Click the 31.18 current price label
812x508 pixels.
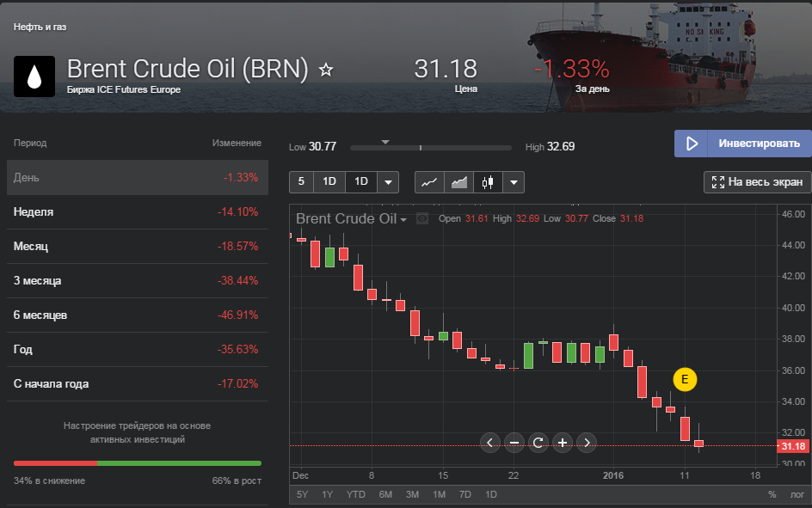click(x=793, y=446)
